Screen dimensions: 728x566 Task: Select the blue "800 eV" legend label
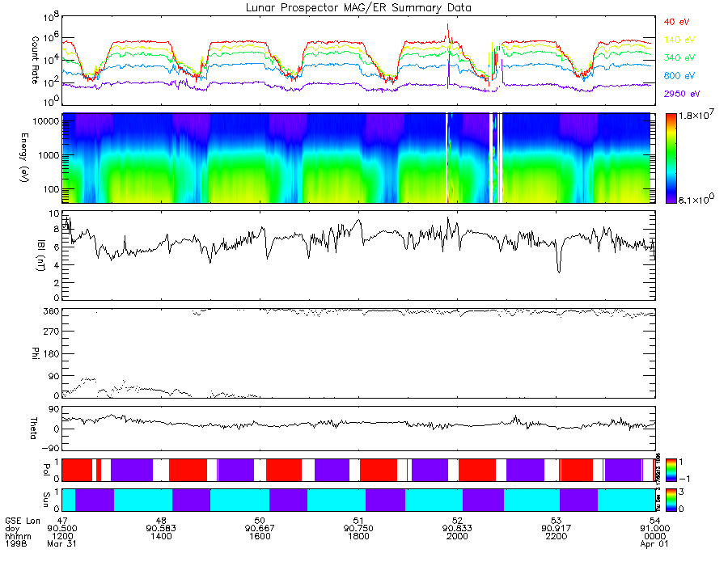[679, 76]
